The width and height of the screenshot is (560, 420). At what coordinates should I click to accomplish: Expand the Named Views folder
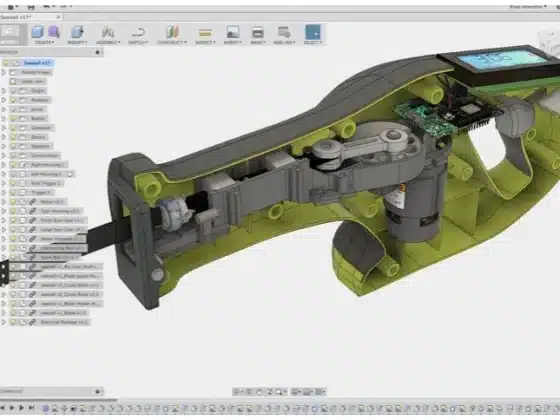[x=4, y=72]
